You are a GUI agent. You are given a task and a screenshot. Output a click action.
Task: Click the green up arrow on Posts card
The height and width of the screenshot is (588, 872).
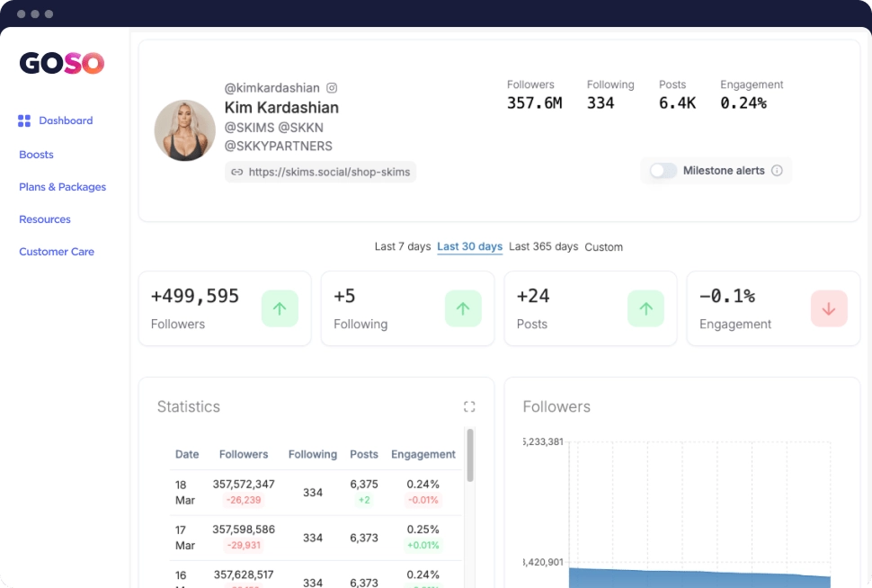(x=645, y=308)
